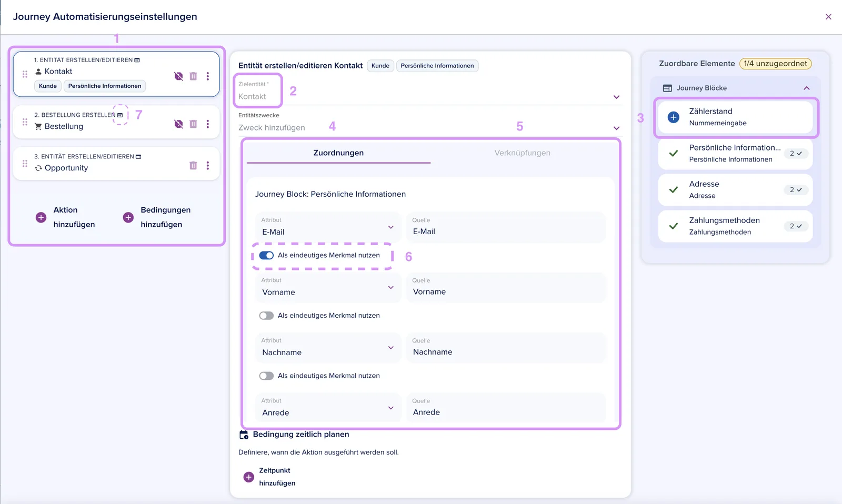Click the block icon beside Entität erstellen/editieren in Kontakt card
The width and height of the screenshot is (842, 504).
click(x=137, y=60)
